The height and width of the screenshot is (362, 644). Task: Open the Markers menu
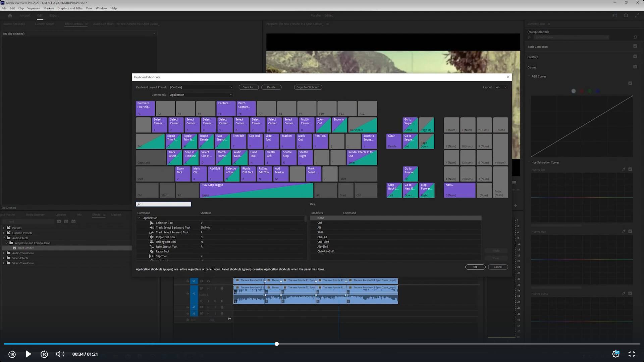pyautogui.click(x=49, y=8)
